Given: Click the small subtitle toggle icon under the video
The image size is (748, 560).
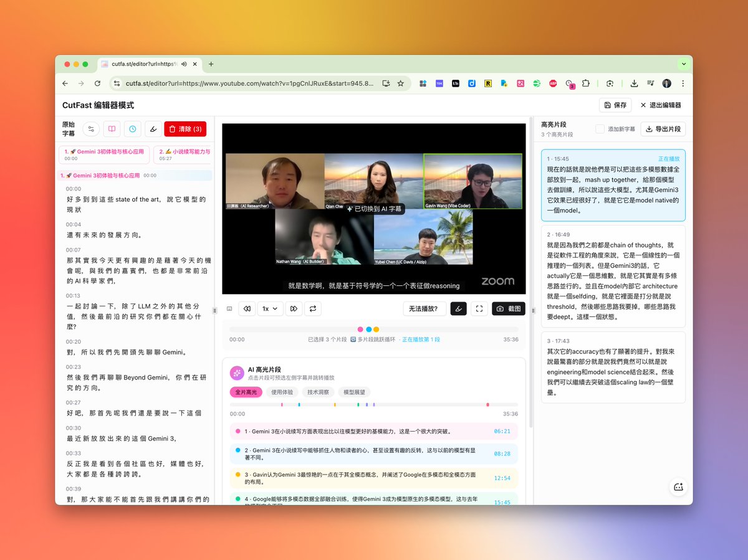Looking at the screenshot, I should [x=229, y=308].
